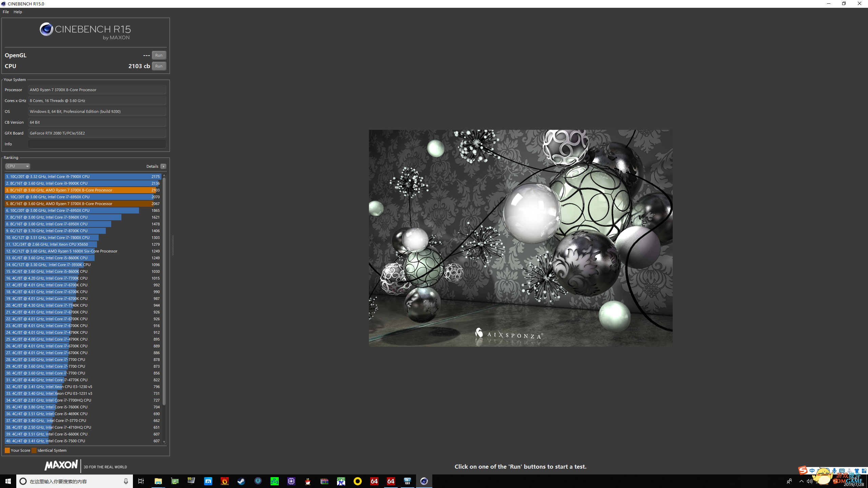Open the CPU ranking dropdown

pyautogui.click(x=18, y=166)
